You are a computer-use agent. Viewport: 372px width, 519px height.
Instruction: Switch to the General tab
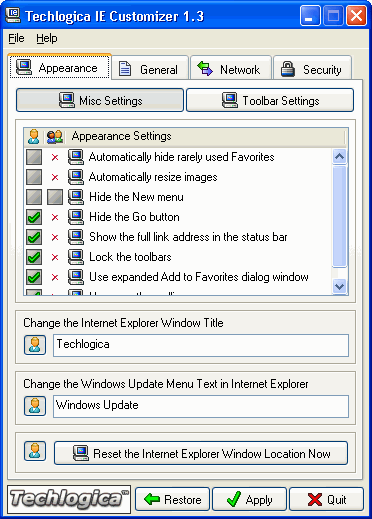[x=150, y=69]
